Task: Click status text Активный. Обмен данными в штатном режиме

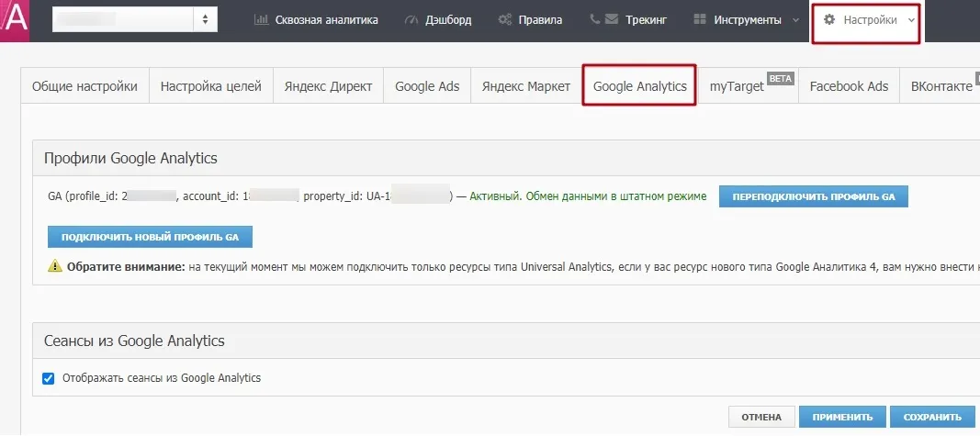Action: coord(588,196)
